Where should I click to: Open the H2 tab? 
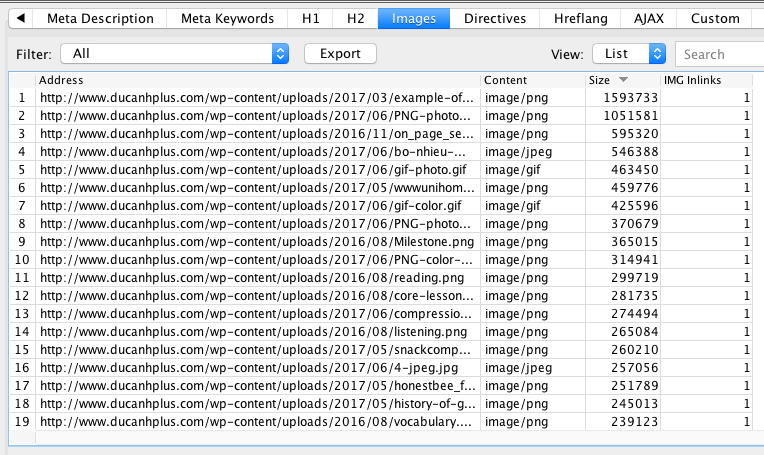click(355, 18)
